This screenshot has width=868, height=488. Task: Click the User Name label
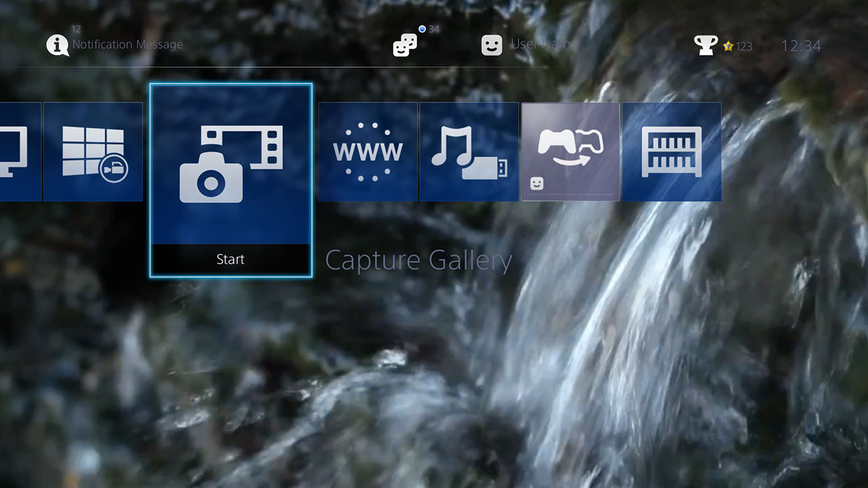coord(542,44)
